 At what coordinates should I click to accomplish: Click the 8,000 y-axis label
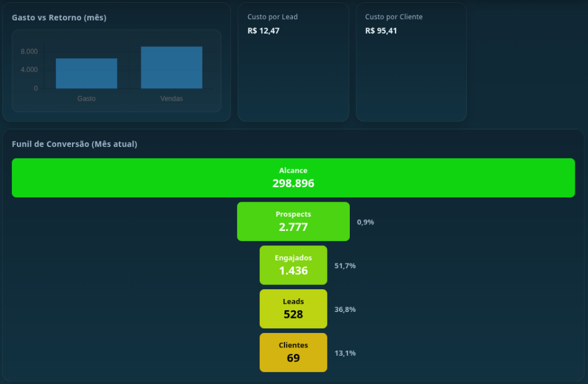click(29, 52)
